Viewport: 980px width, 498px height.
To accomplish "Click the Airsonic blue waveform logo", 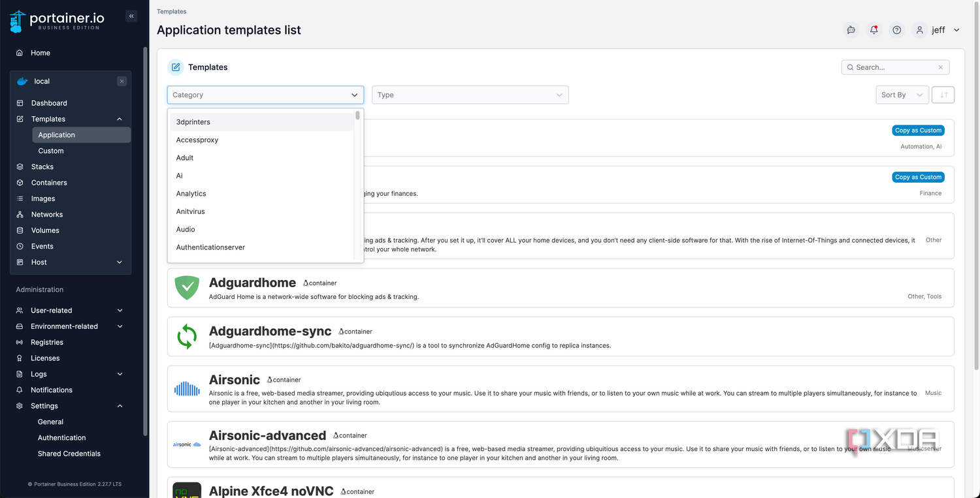I will click(x=187, y=389).
